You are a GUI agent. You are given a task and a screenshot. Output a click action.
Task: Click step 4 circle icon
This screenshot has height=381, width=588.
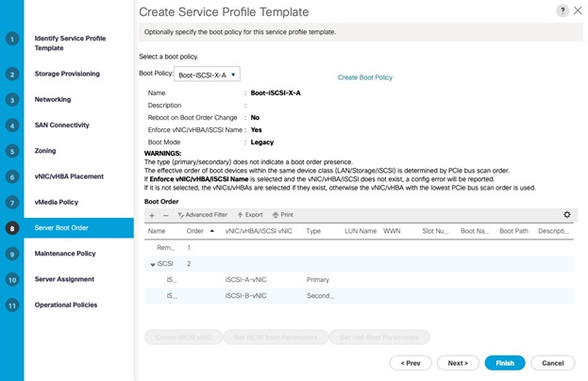point(12,125)
